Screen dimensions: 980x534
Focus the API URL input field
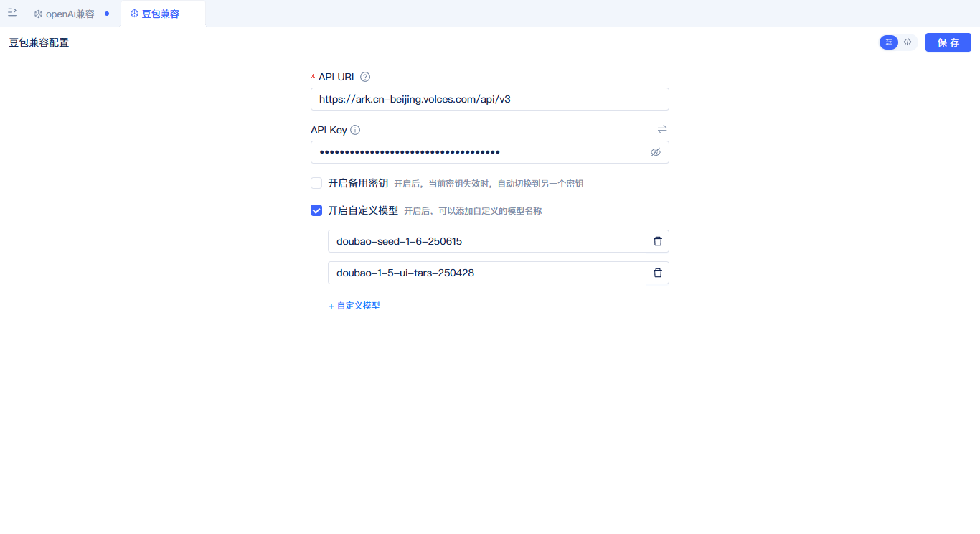point(489,99)
